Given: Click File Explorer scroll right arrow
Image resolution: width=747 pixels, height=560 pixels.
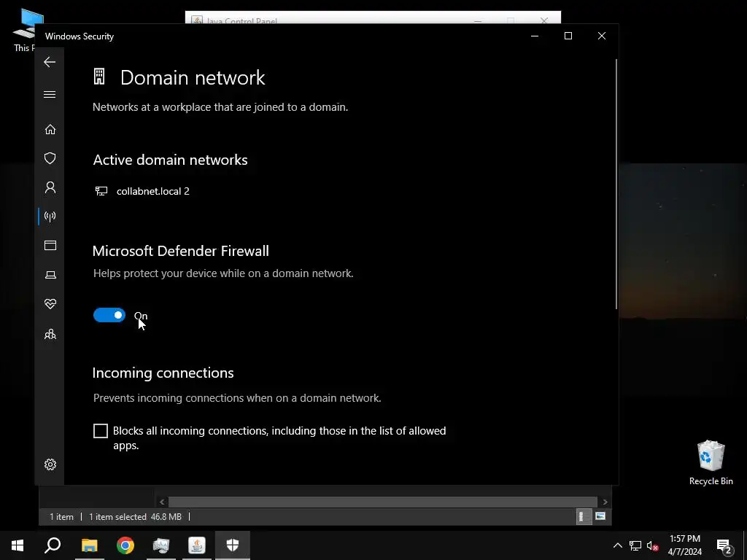Looking at the screenshot, I should click(605, 502).
